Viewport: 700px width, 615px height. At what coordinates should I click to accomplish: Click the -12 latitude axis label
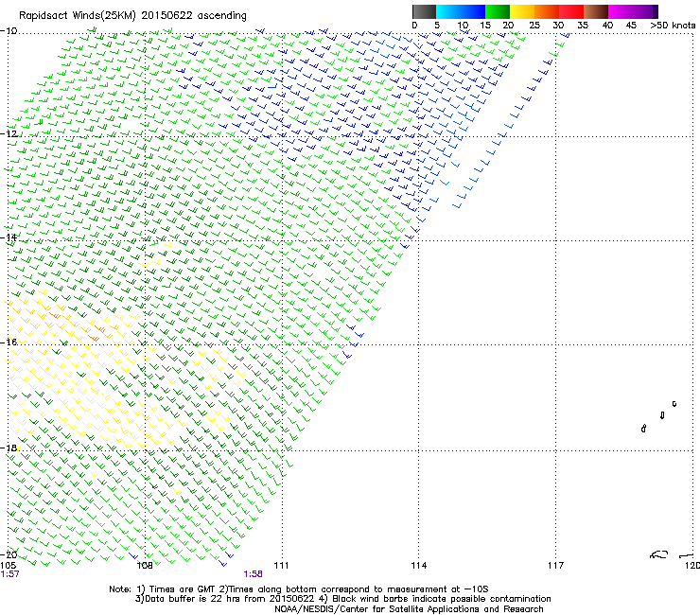pos(9,133)
